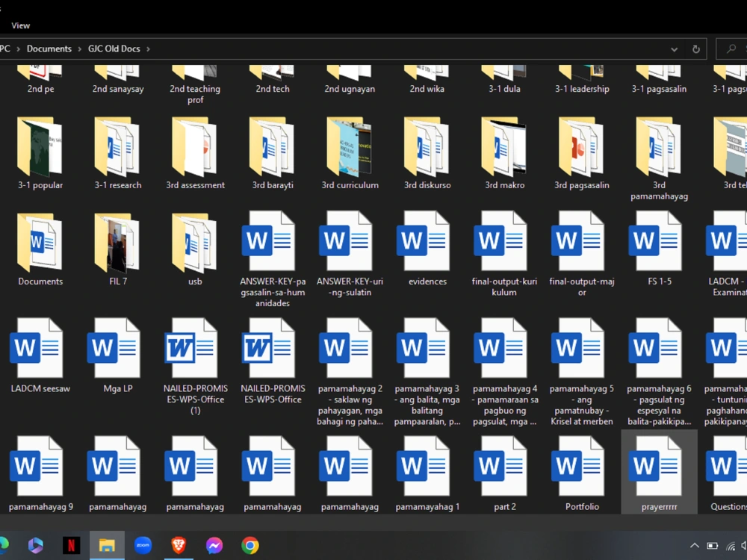Select pamamahayag 9 Word document
The width and height of the screenshot is (747, 560).
click(x=40, y=474)
